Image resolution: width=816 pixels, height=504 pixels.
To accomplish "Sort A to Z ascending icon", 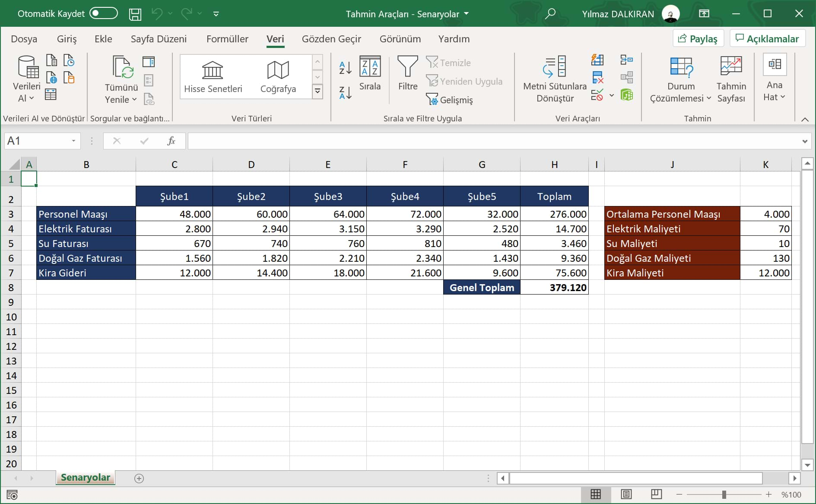I will (346, 67).
